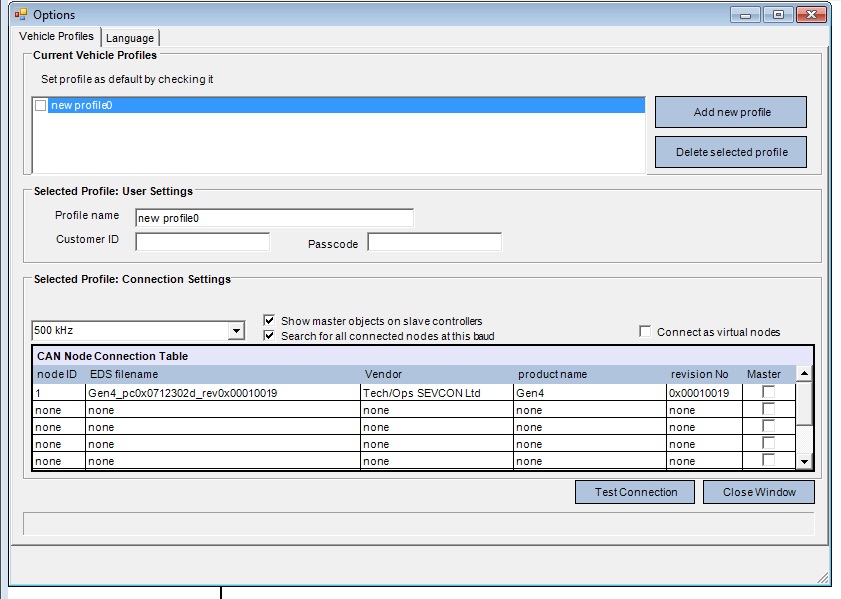Click Delete selected profile button

point(731,152)
